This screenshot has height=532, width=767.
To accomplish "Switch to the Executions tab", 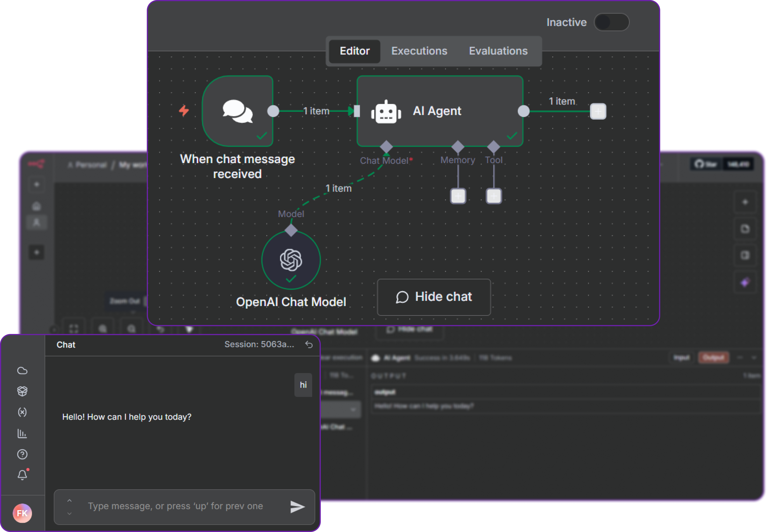I will pyautogui.click(x=419, y=51).
